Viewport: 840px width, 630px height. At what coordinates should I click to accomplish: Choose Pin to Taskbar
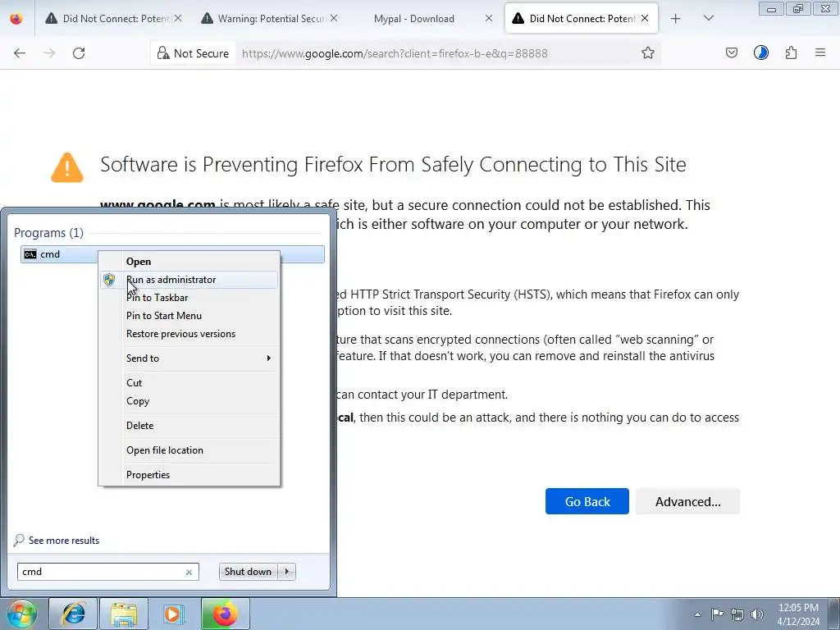189,298
